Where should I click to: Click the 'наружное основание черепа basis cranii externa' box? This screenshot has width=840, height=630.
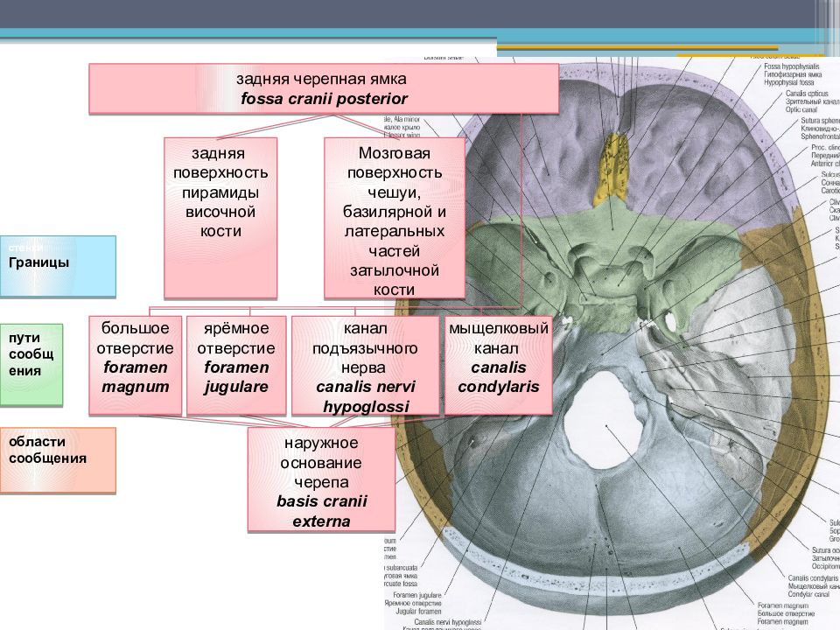pyautogui.click(x=321, y=479)
